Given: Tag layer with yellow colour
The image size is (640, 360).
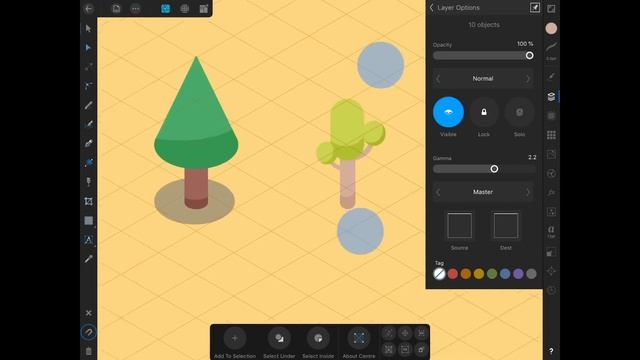Looking at the screenshot, I should point(479,274).
